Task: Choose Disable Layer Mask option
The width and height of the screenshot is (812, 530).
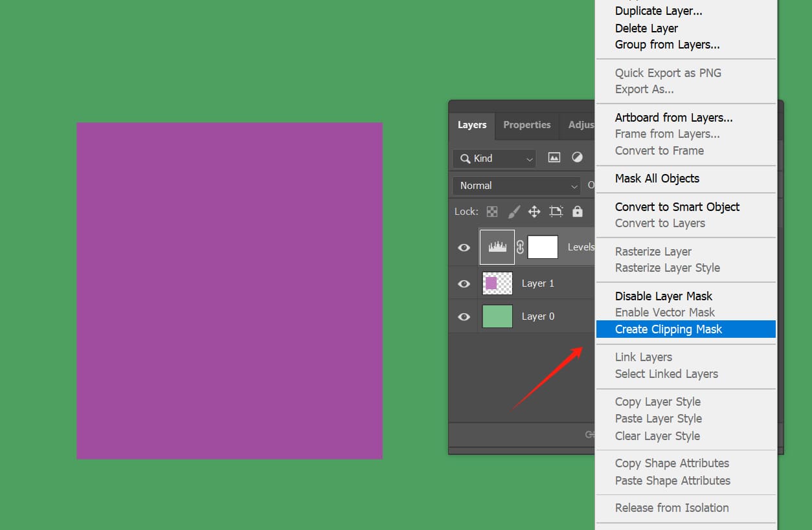Action: point(663,296)
